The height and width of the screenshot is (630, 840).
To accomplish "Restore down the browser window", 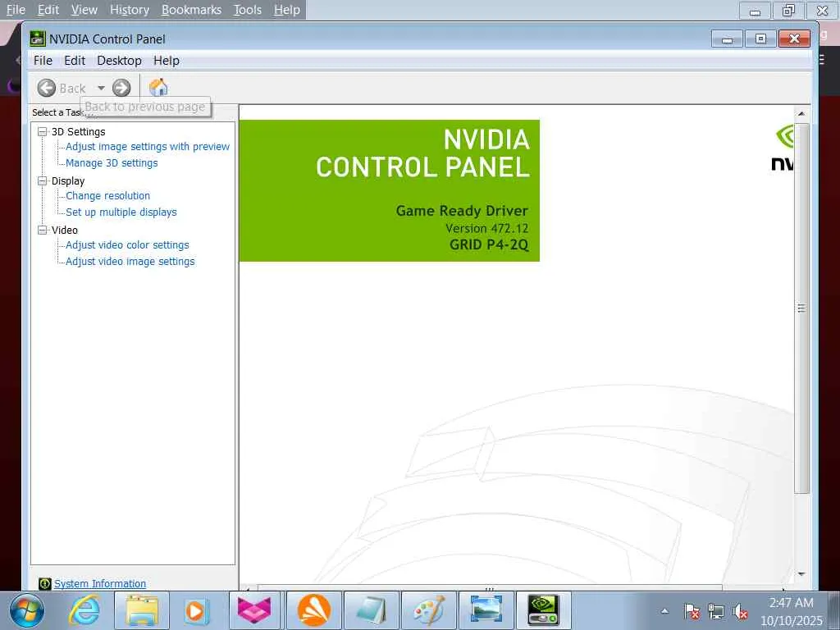I will [x=788, y=10].
